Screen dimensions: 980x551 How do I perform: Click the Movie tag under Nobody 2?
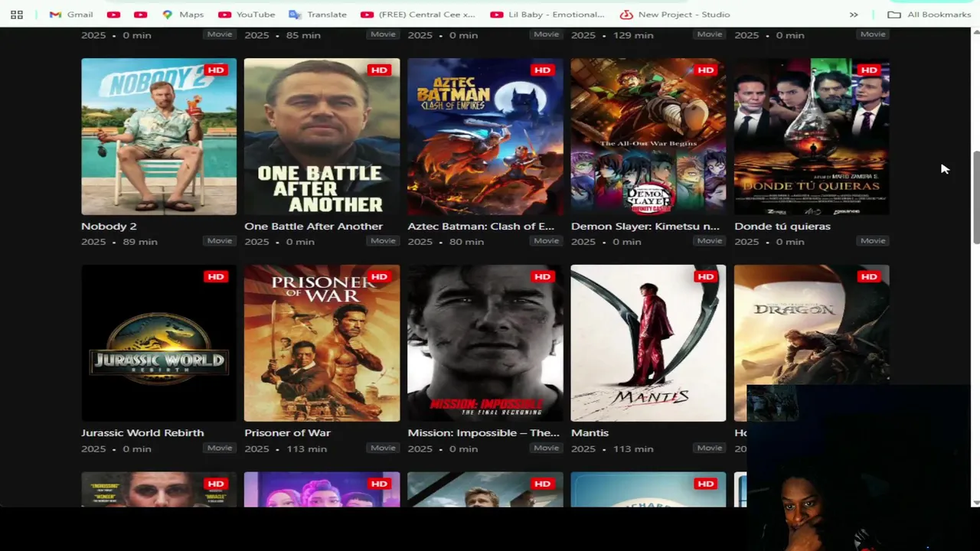220,241
